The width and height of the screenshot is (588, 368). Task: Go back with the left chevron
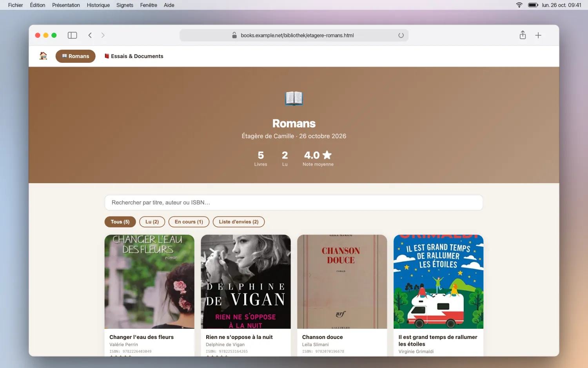point(90,35)
